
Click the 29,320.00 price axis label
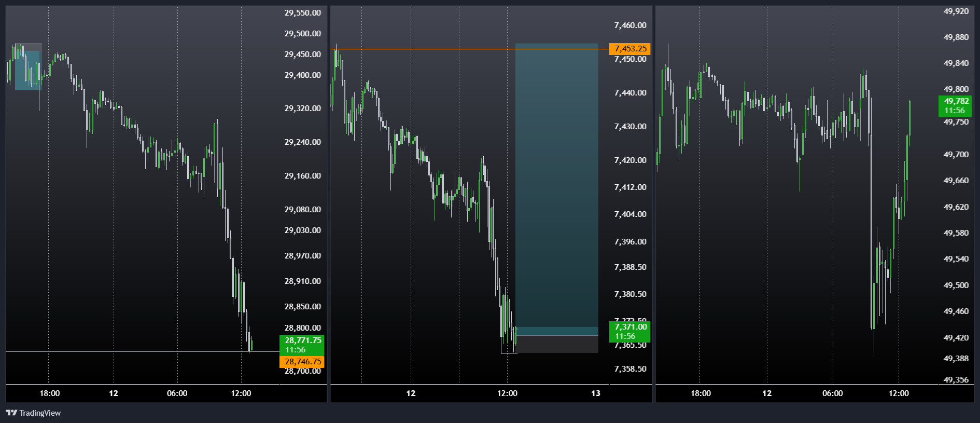[x=303, y=108]
